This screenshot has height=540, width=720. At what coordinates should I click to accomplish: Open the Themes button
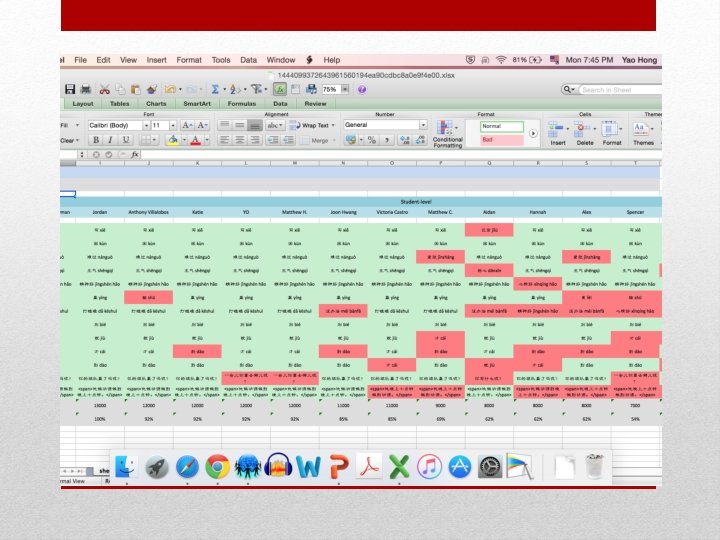pos(643,134)
